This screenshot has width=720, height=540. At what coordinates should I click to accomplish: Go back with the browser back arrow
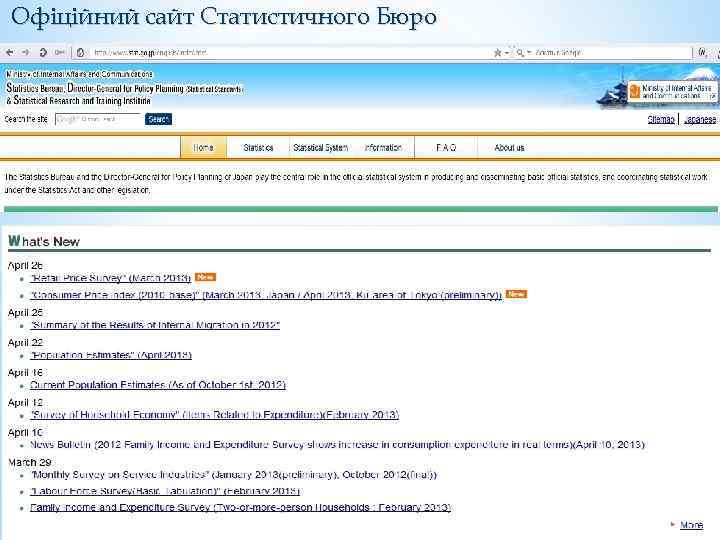click(x=10, y=52)
